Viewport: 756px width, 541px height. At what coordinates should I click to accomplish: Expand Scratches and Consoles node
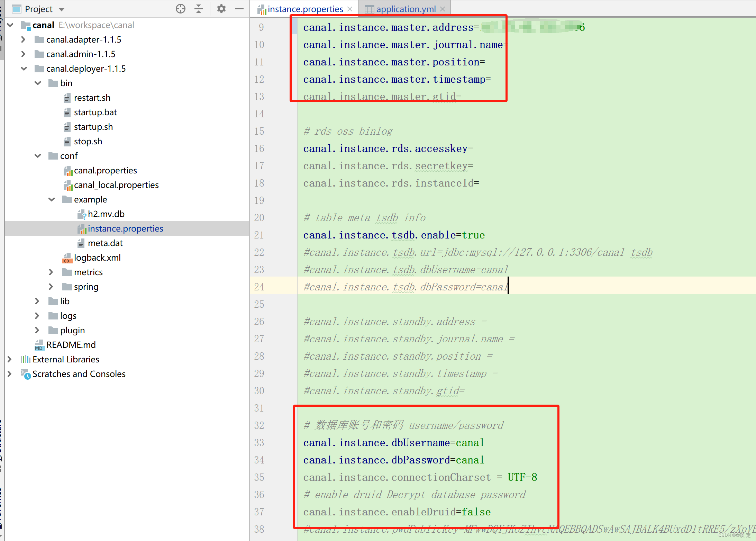point(9,374)
